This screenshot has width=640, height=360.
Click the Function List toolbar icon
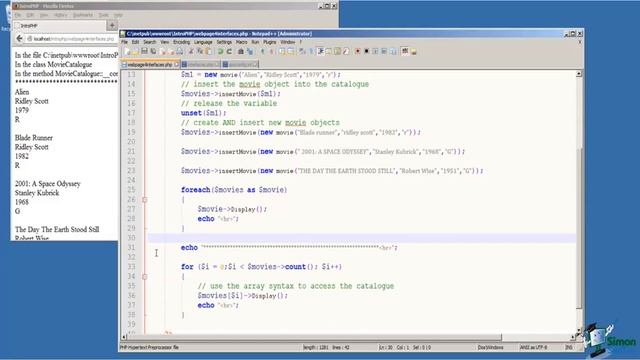(346, 51)
